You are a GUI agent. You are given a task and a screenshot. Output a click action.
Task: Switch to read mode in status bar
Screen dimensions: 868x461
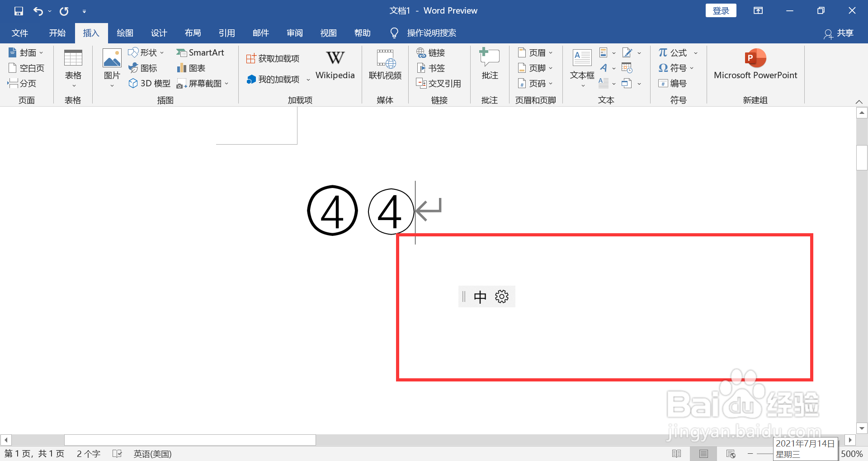point(677,453)
